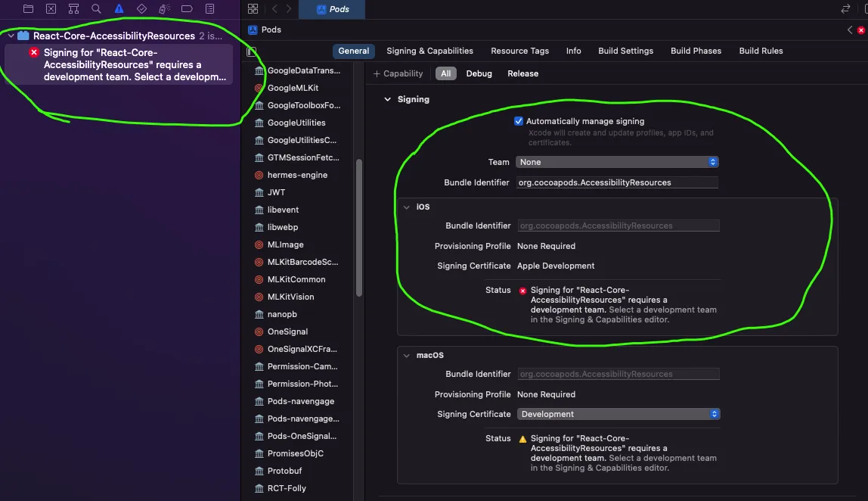Click the iOS Bundle Identifier field
This screenshot has height=501, width=868.
click(618, 226)
